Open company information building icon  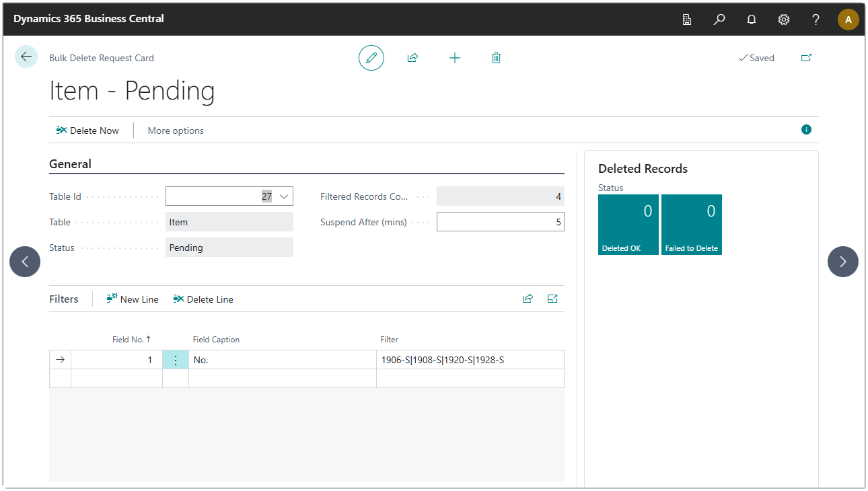click(x=687, y=20)
